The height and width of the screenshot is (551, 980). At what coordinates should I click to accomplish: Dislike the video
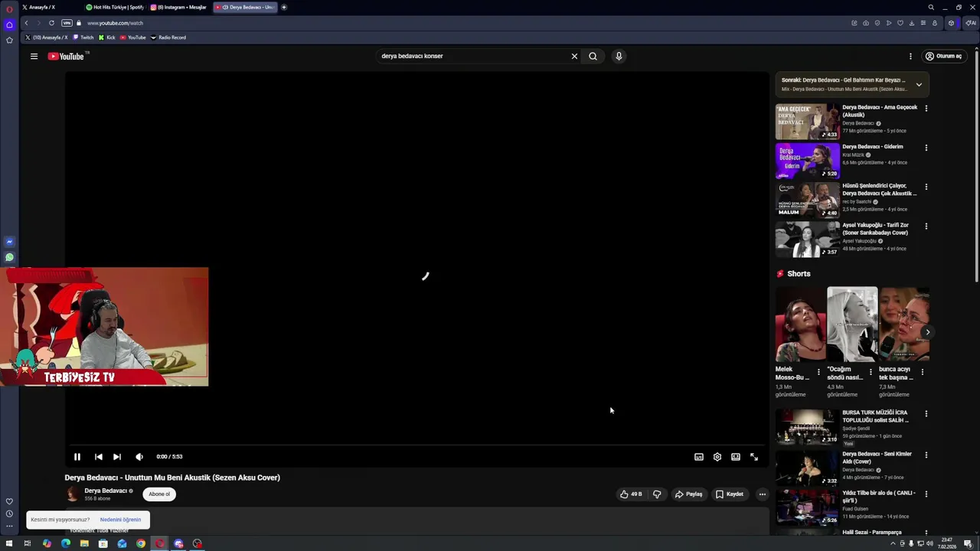(657, 494)
